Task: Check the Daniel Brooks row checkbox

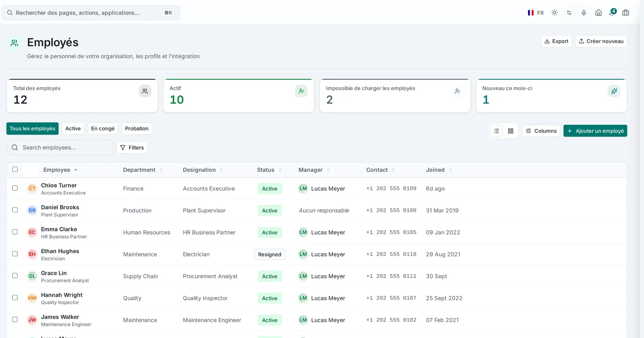Action: [x=15, y=210]
